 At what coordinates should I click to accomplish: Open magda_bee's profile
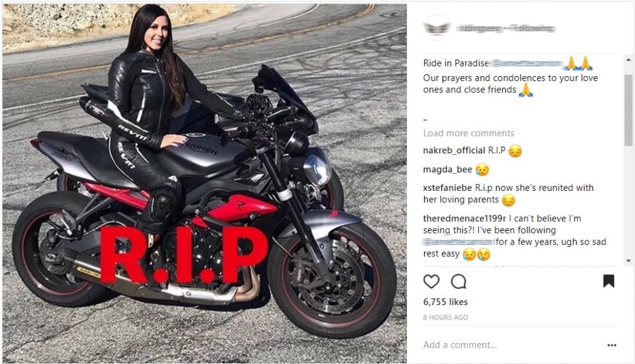tap(448, 169)
